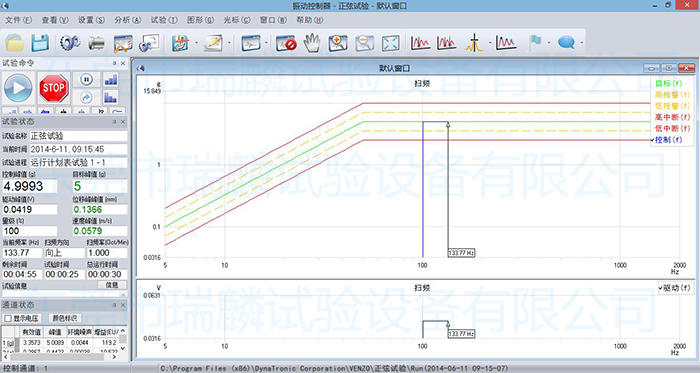
Task: Select the hand pan tool
Action: tap(312, 43)
